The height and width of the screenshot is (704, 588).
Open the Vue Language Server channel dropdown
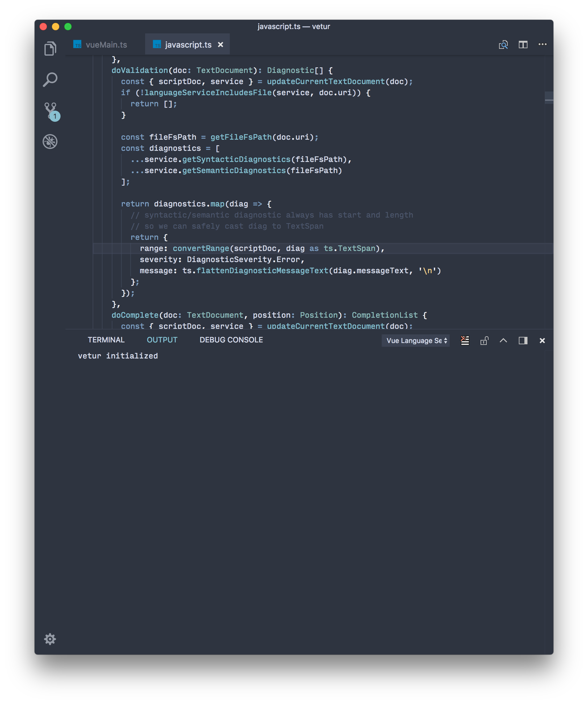coord(415,341)
